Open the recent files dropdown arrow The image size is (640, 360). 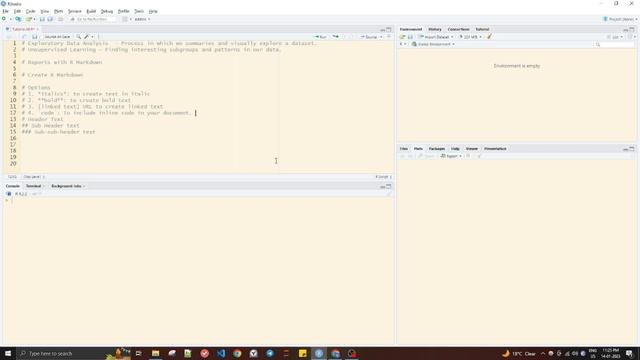[x=35, y=19]
